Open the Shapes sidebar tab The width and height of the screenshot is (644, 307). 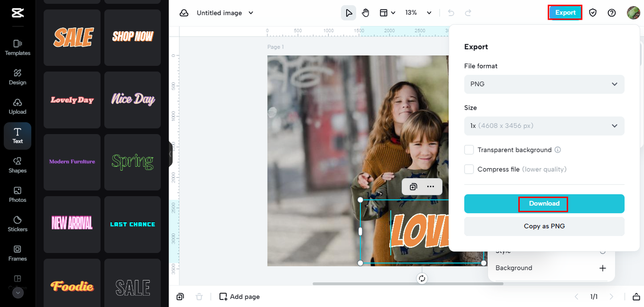(x=18, y=165)
